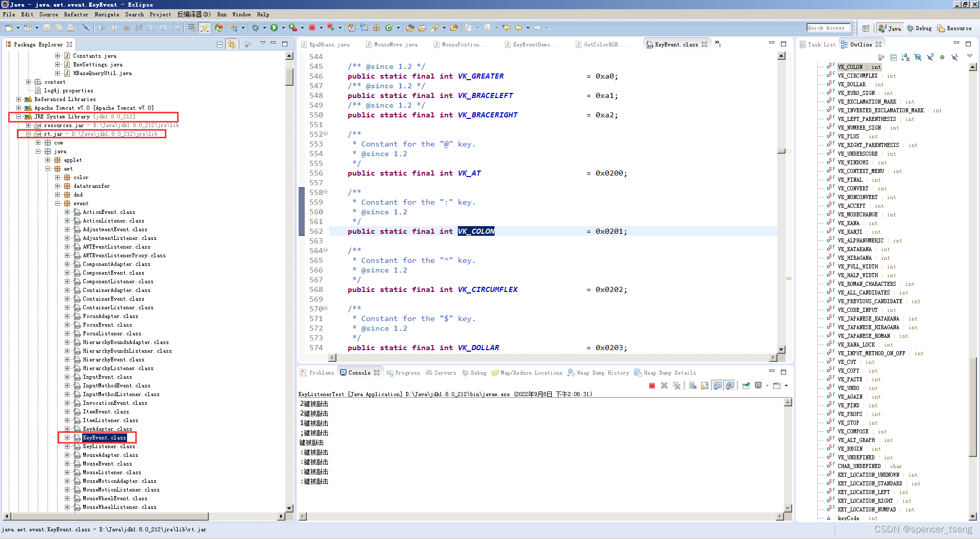The image size is (980, 539).
Task: Click the Save All toolbar icon
Action: [59, 28]
